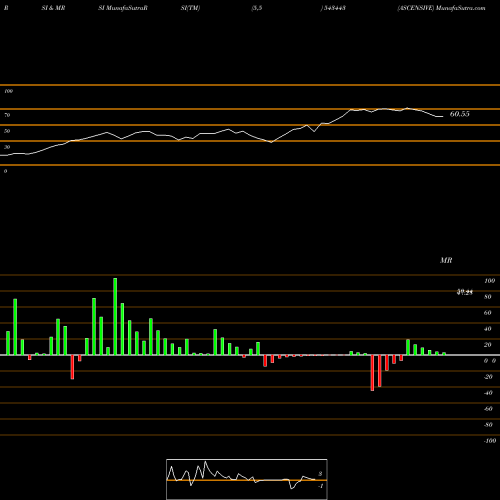Click the RSI left-axis label 30

coord(7,147)
